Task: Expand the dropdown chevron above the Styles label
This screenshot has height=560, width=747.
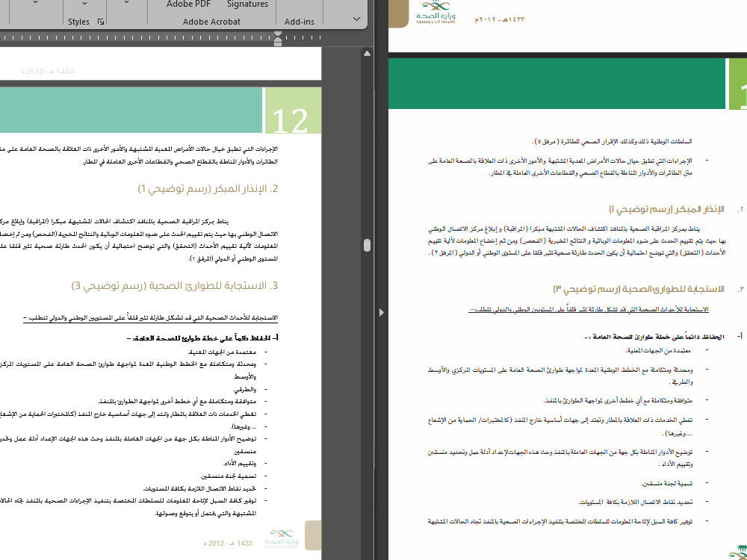Action: [x=85, y=4]
